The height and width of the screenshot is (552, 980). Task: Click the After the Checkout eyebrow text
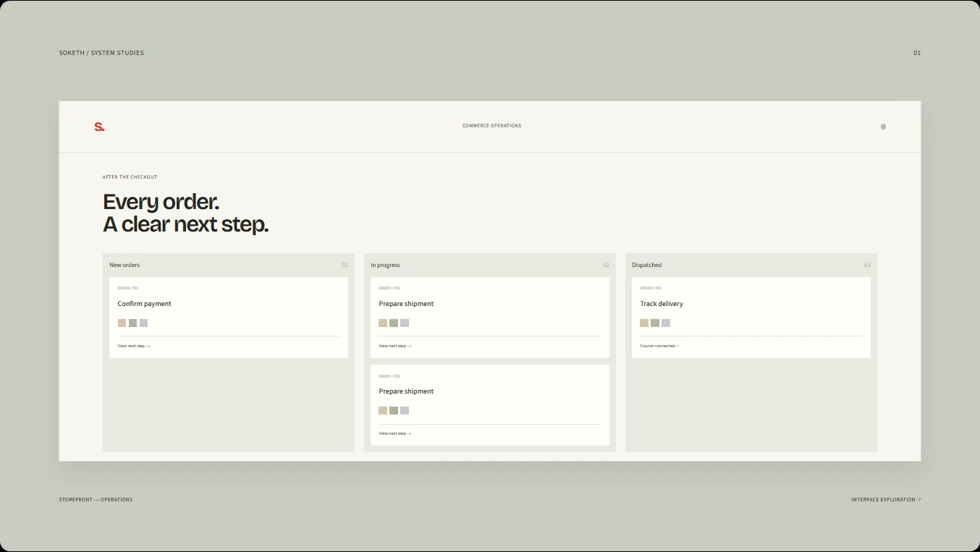[130, 177]
